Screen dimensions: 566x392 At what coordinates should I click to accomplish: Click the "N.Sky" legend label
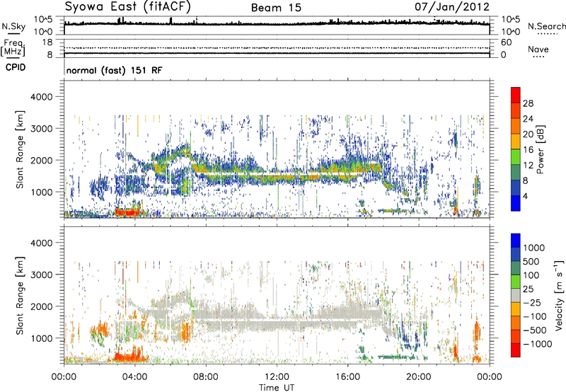[13, 26]
